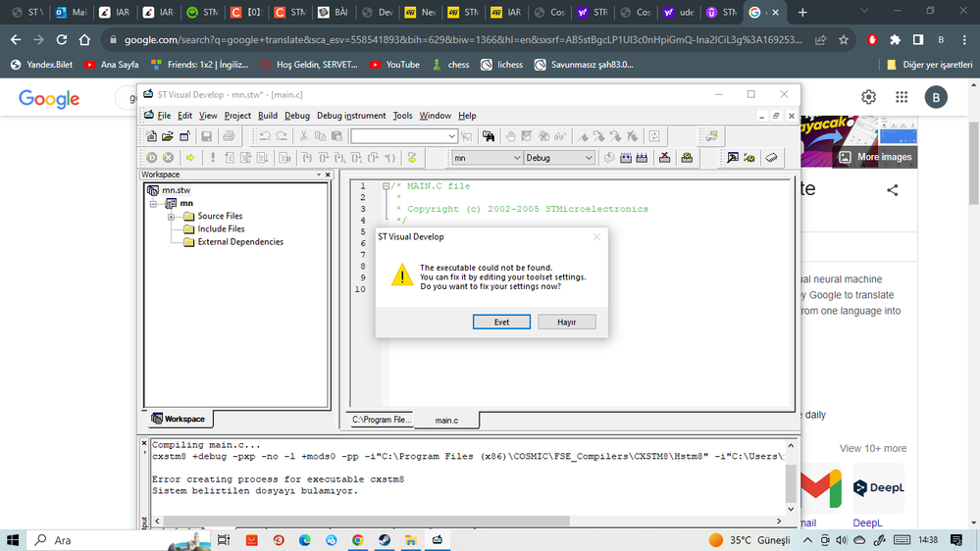The height and width of the screenshot is (551, 980).
Task: Click the Hayır button in dialog
Action: [x=566, y=322]
